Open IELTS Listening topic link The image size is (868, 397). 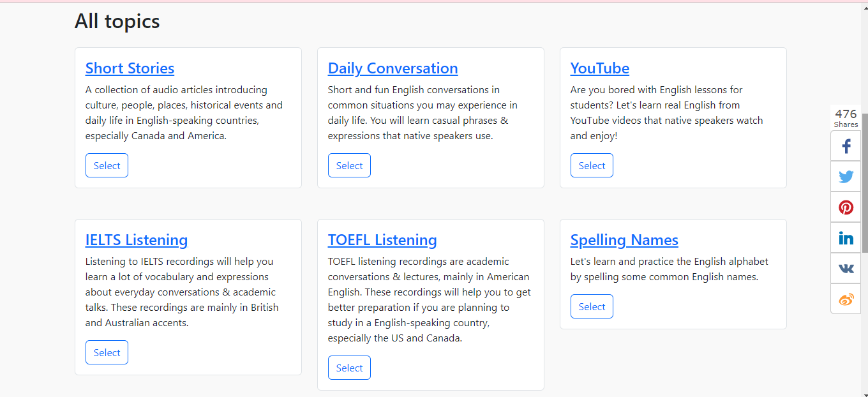[x=137, y=240]
